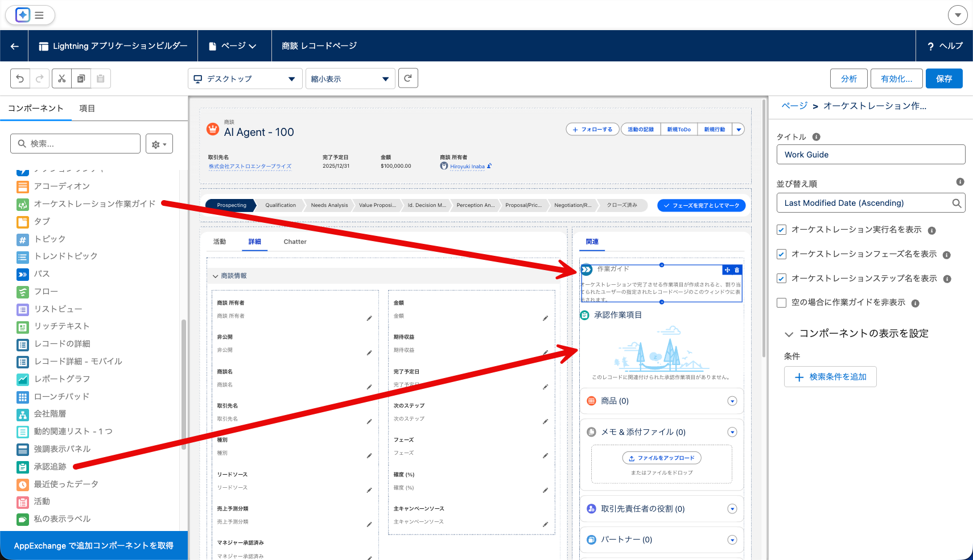Switch to the 活動 tab on the canvas
This screenshot has height=560, width=973.
(220, 242)
